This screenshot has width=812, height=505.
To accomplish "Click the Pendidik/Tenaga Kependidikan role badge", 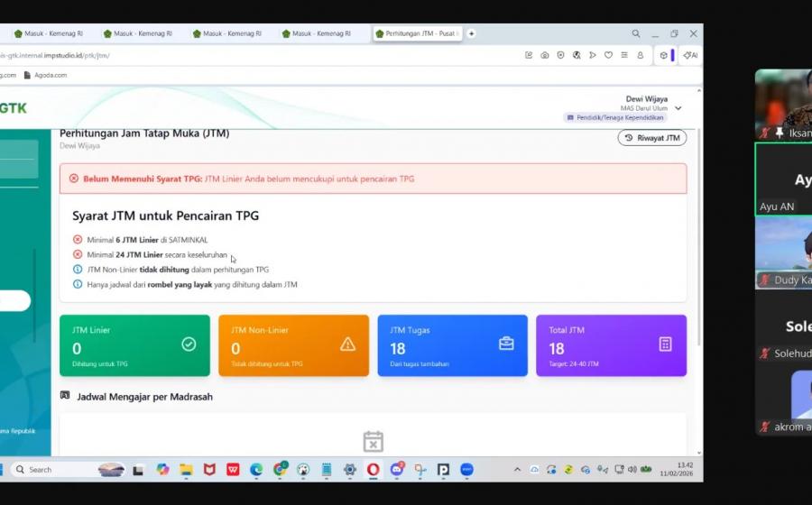I will pyautogui.click(x=614, y=117).
